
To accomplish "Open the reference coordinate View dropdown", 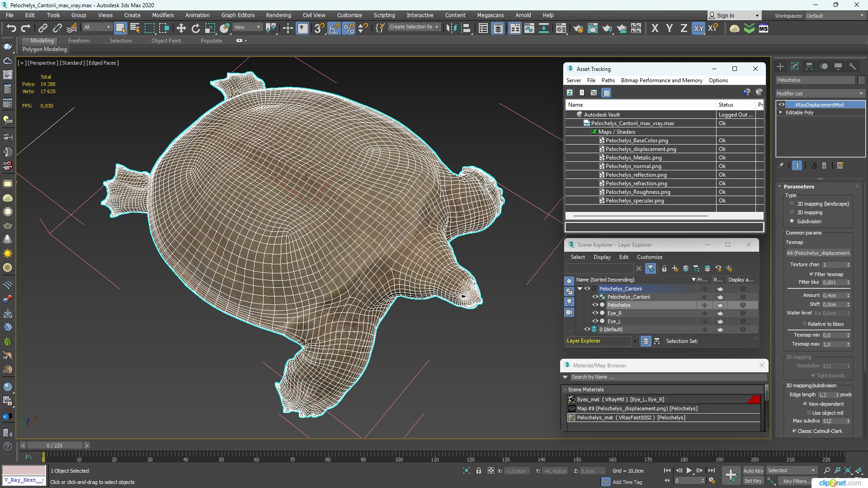I will click(x=247, y=27).
